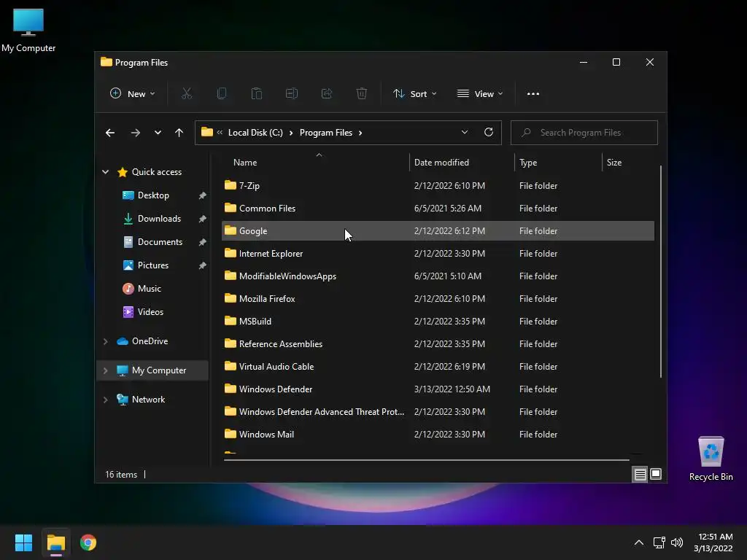Screen dimensions: 747x560
Task: Sort by the Size column header
Action: click(x=628, y=163)
